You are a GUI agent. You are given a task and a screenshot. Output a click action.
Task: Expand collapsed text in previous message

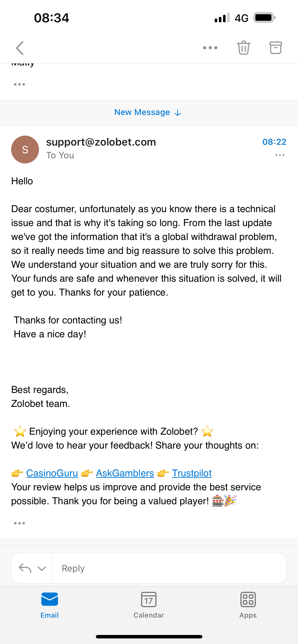tap(19, 85)
